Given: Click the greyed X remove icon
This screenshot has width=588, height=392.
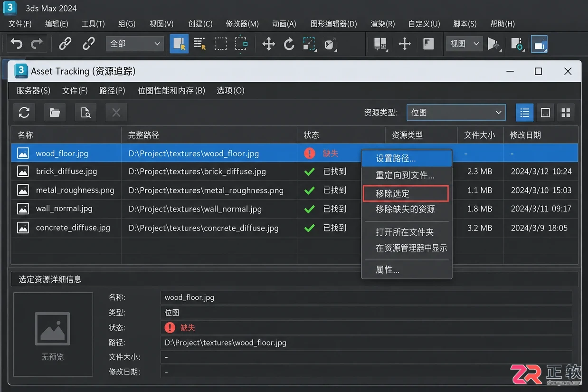Looking at the screenshot, I should tap(116, 113).
